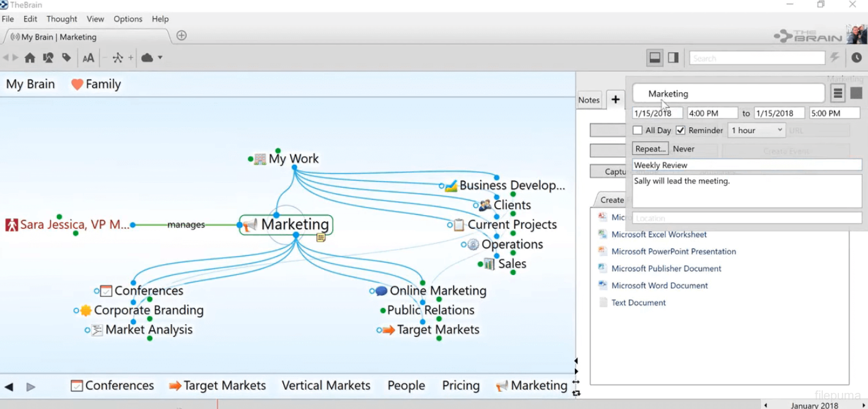Click the AA text size icon
Screen dimensions: 868x409
(x=89, y=58)
